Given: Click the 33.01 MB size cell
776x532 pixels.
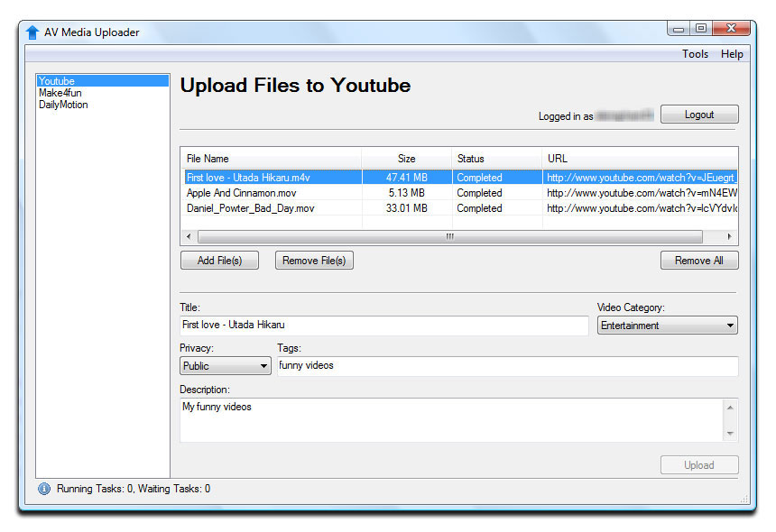Looking at the screenshot, I should tap(407, 208).
